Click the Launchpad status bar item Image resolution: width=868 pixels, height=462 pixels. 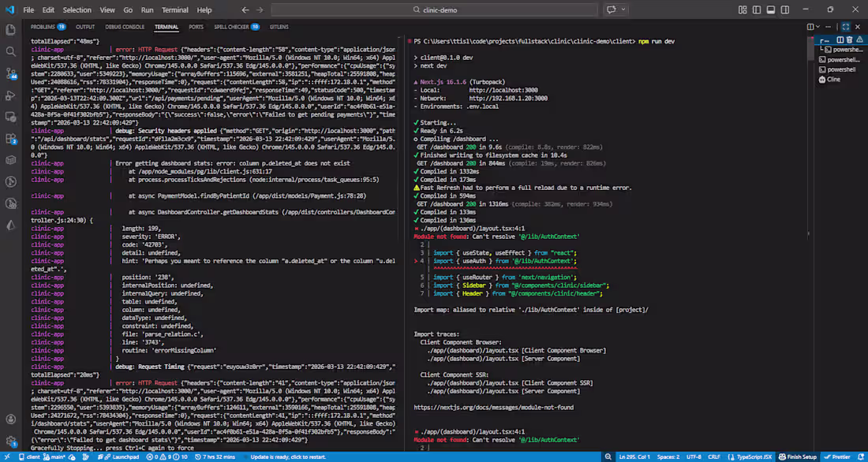click(x=118, y=457)
